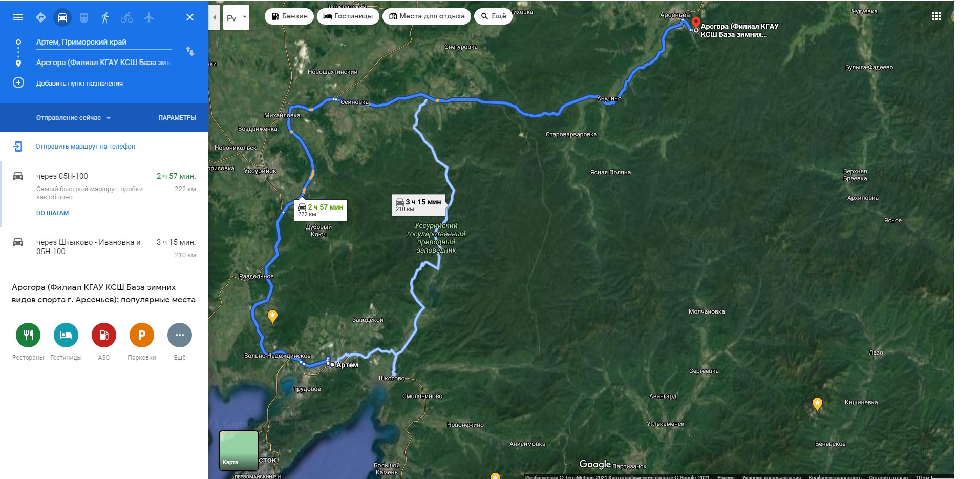Switch to public transit mode icon
Screen dimensions: 980x479
pos(84,17)
